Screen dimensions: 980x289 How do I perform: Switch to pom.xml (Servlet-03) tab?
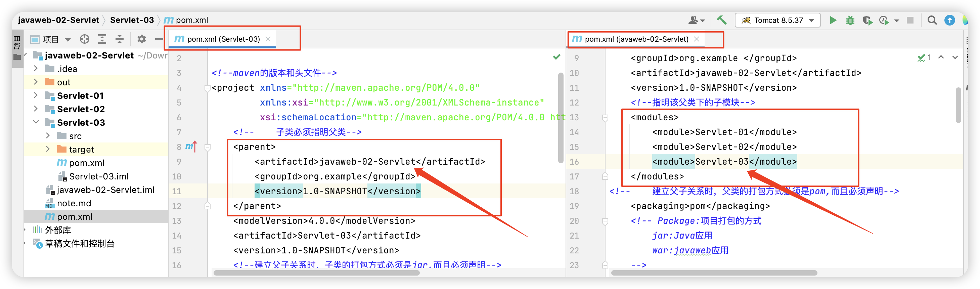[x=223, y=39]
